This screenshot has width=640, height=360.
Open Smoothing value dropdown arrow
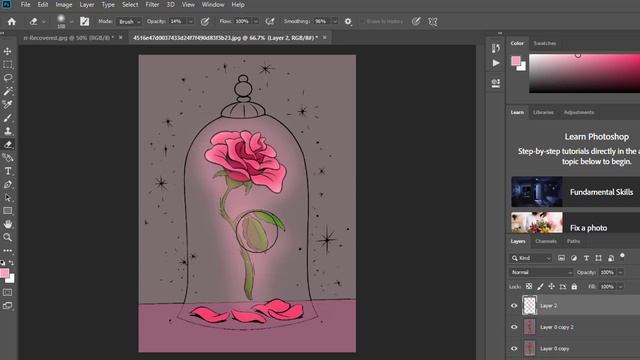click(335, 22)
